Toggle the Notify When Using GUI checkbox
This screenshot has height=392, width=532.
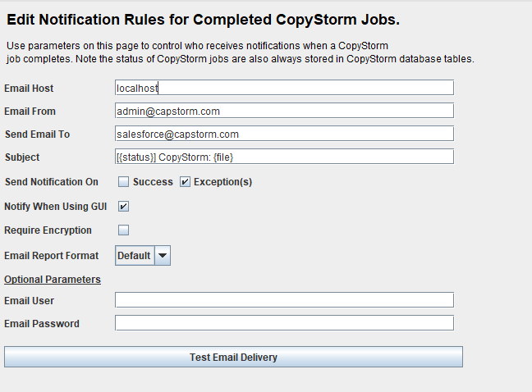[123, 207]
